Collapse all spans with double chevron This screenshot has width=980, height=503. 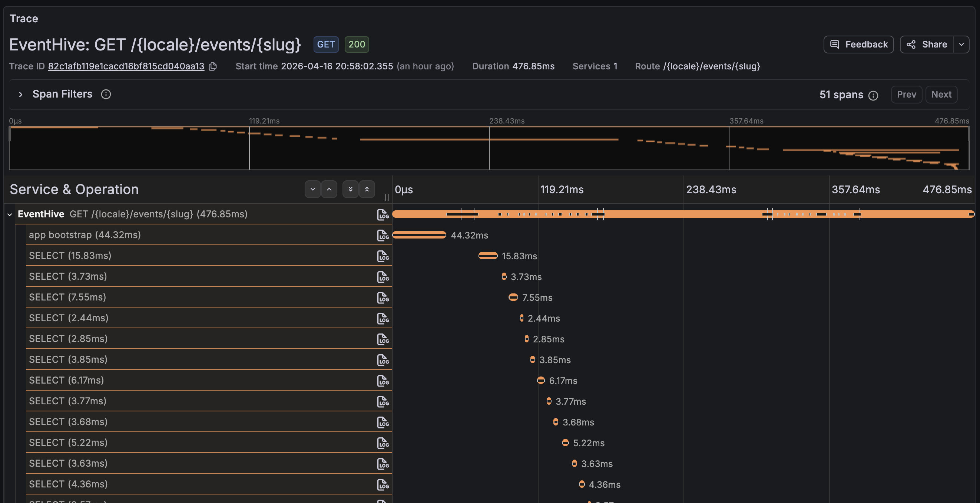367,189
